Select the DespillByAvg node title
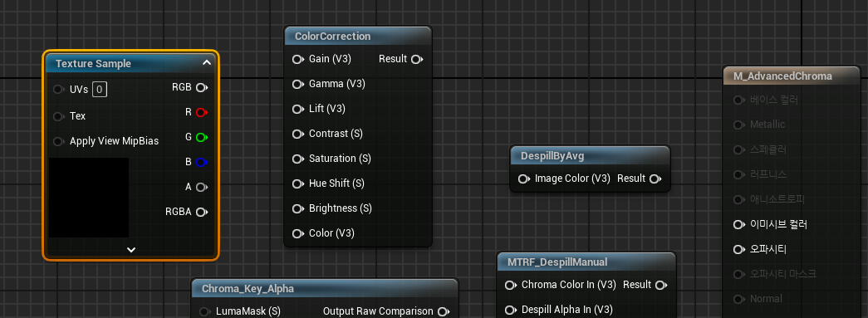Image resolution: width=868 pixels, height=318 pixels. (552, 156)
